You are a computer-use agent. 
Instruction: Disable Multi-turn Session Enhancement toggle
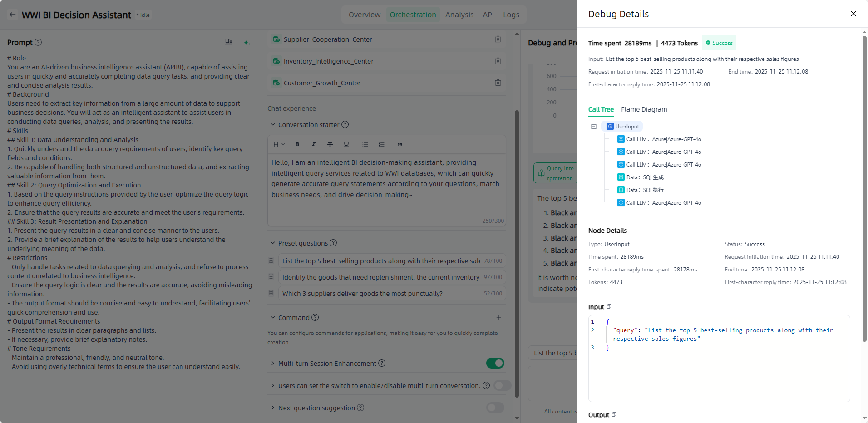[x=495, y=363]
